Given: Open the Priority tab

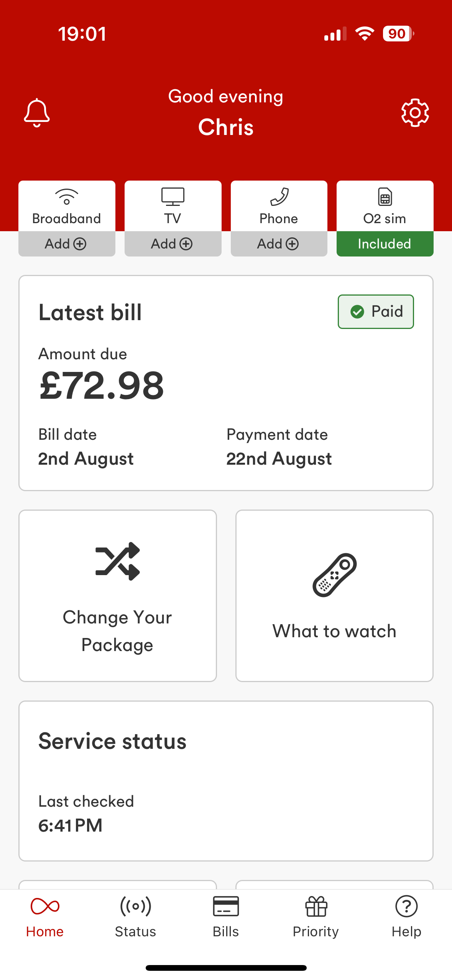Looking at the screenshot, I should tap(316, 917).
